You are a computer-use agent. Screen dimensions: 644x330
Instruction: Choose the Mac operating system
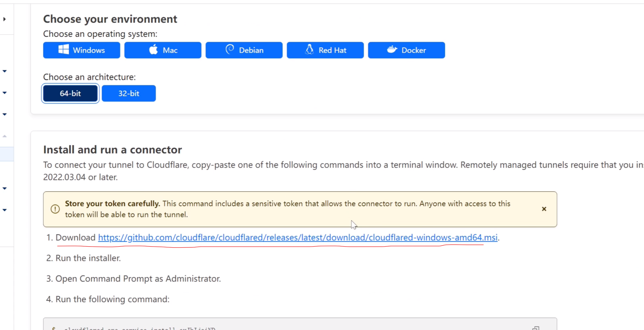163,50
